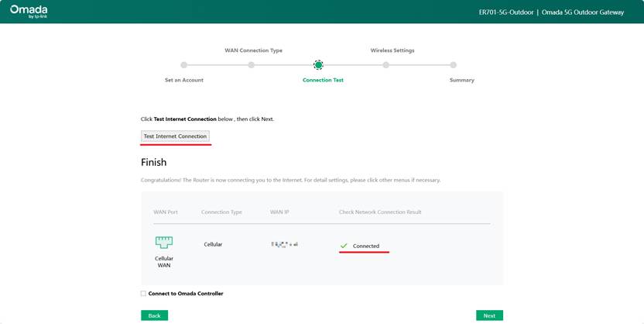This screenshot has width=644, height=324.
Task: Click the Summary step label
Action: 461,80
